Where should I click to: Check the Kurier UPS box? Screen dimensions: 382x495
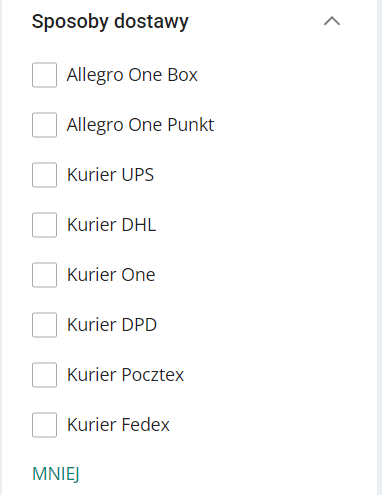(44, 175)
